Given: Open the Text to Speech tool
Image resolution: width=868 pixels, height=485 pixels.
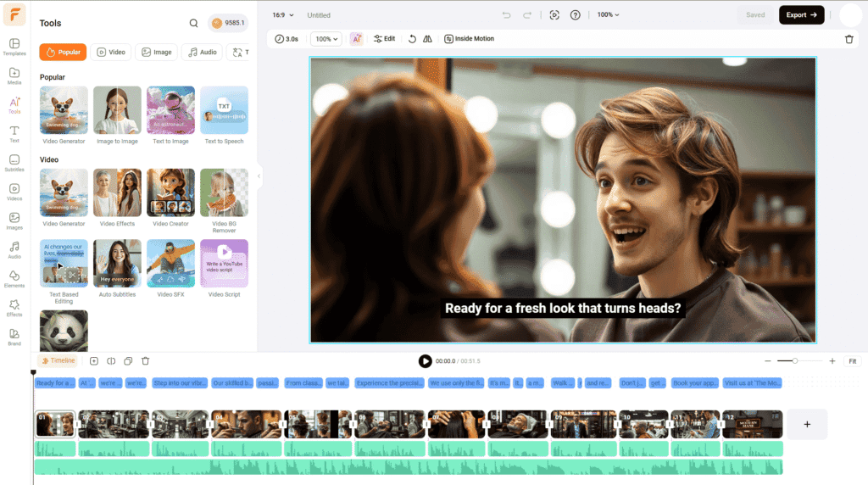Looking at the screenshot, I should (224, 115).
